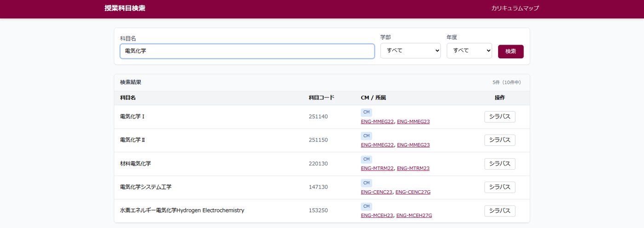Open syllabus for 電気化学Ⅰ
644x228 pixels.
coord(500,117)
